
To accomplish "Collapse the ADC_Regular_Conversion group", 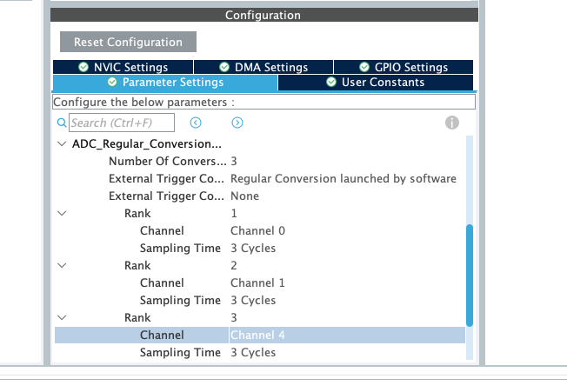I will point(61,144).
